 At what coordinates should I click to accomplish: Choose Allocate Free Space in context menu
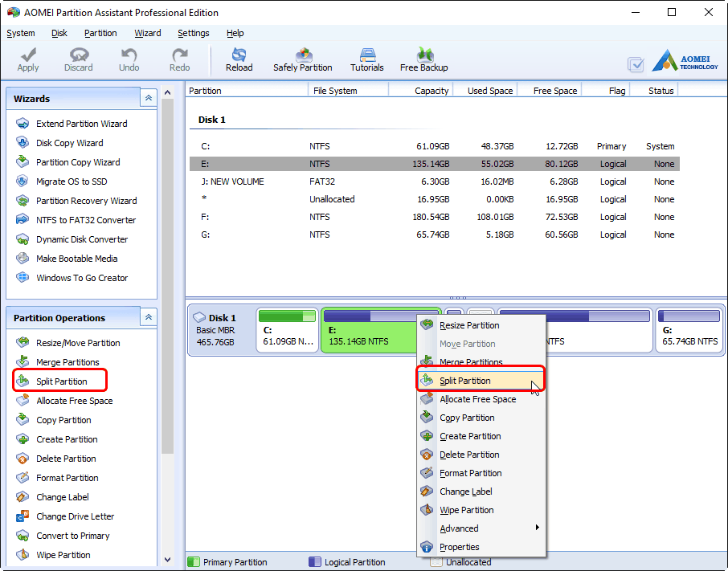[481, 399]
